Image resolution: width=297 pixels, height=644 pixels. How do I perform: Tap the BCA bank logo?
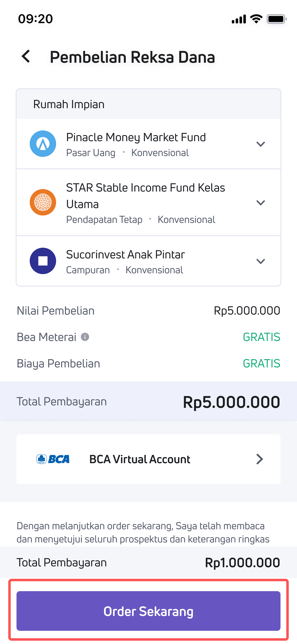tap(53, 459)
